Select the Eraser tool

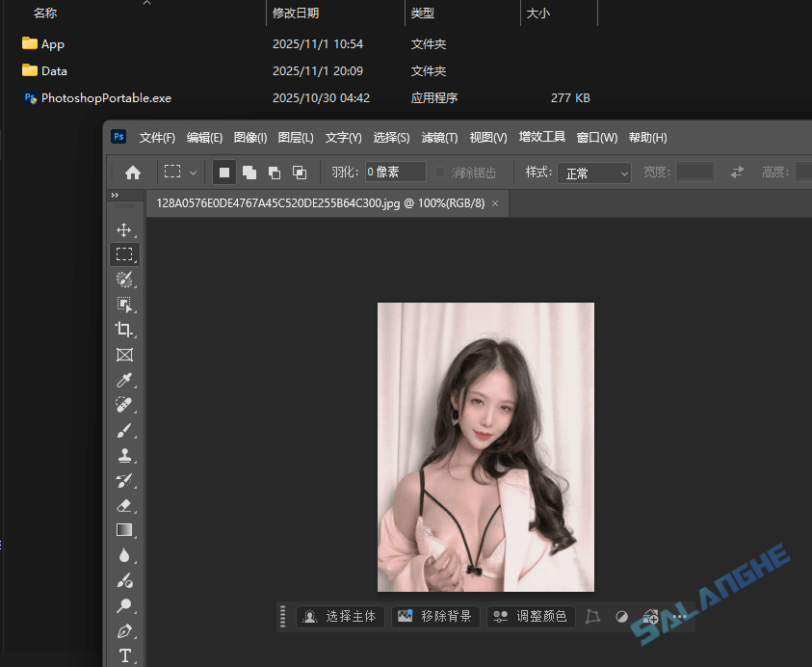point(124,505)
